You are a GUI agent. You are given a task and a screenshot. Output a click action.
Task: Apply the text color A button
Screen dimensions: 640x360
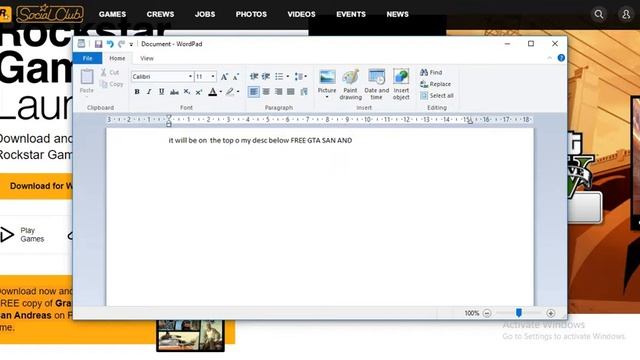213,92
